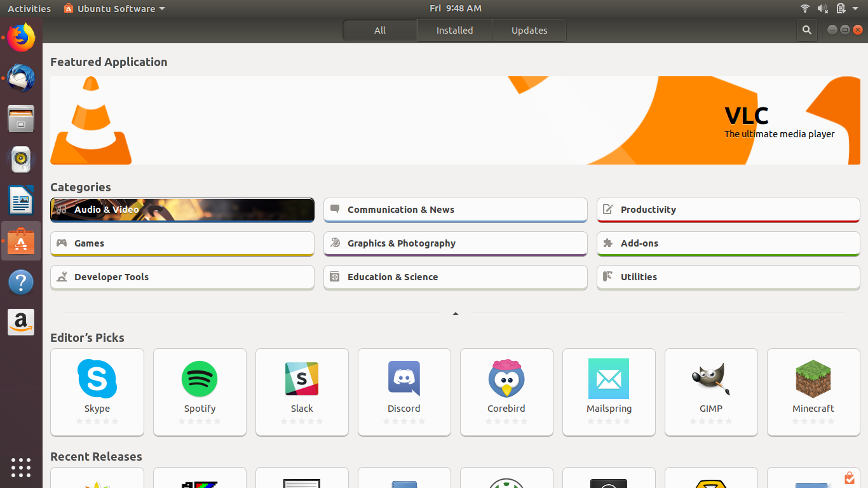
Task: Show applications grid in the dock
Action: 21,468
